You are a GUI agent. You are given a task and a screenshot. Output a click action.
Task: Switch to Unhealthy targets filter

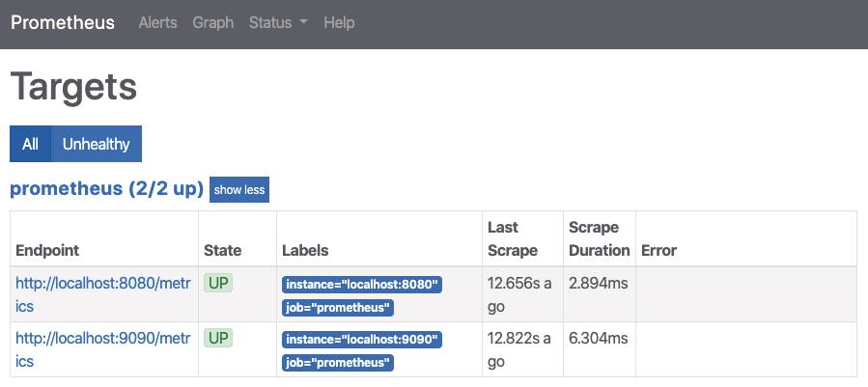(97, 144)
